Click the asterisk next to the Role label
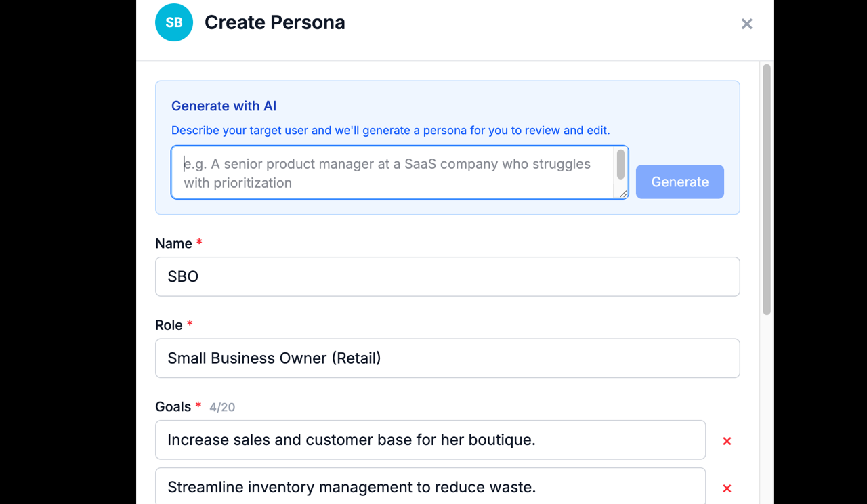Screen dimensions: 867x504 (189, 322)
